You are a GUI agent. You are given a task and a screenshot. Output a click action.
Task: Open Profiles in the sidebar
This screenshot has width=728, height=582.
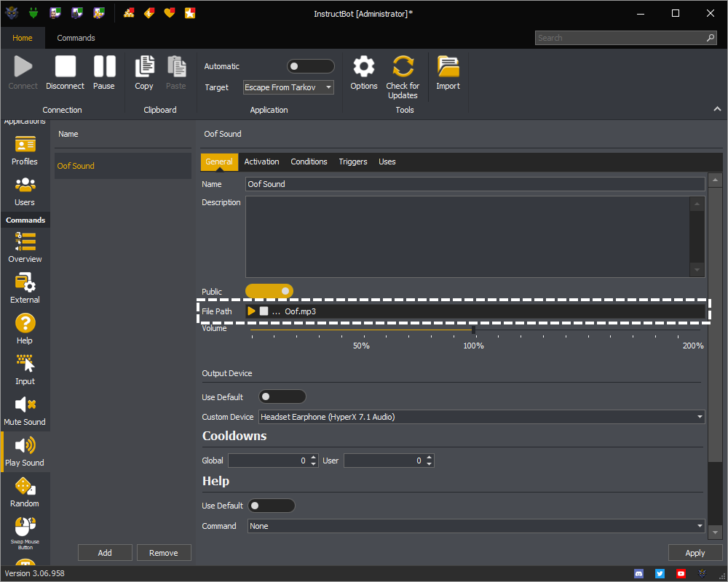[25, 151]
